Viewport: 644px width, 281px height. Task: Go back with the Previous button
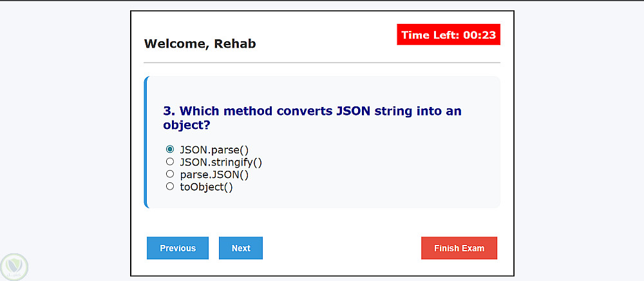[178, 248]
